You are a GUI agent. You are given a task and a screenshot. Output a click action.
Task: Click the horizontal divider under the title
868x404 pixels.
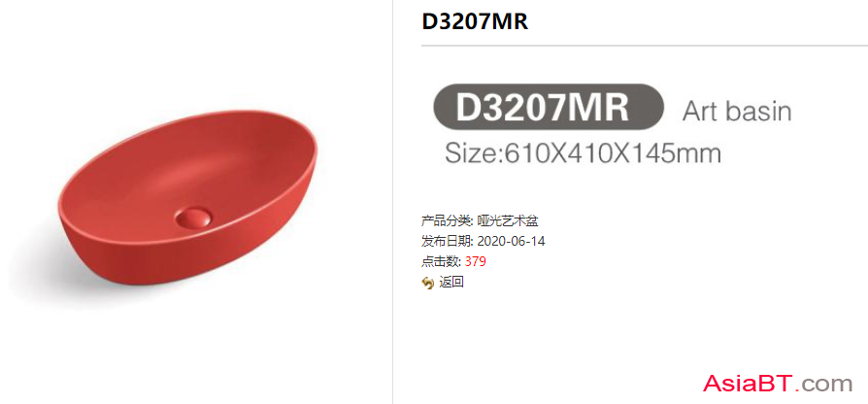click(645, 46)
